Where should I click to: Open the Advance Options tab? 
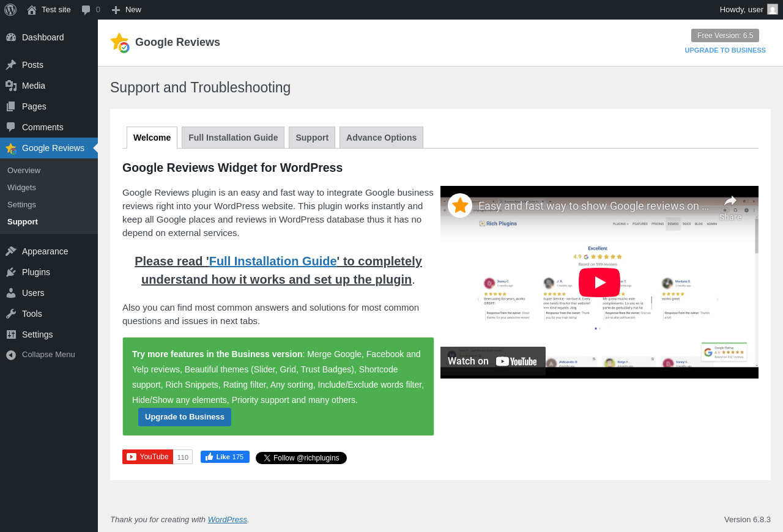click(381, 138)
